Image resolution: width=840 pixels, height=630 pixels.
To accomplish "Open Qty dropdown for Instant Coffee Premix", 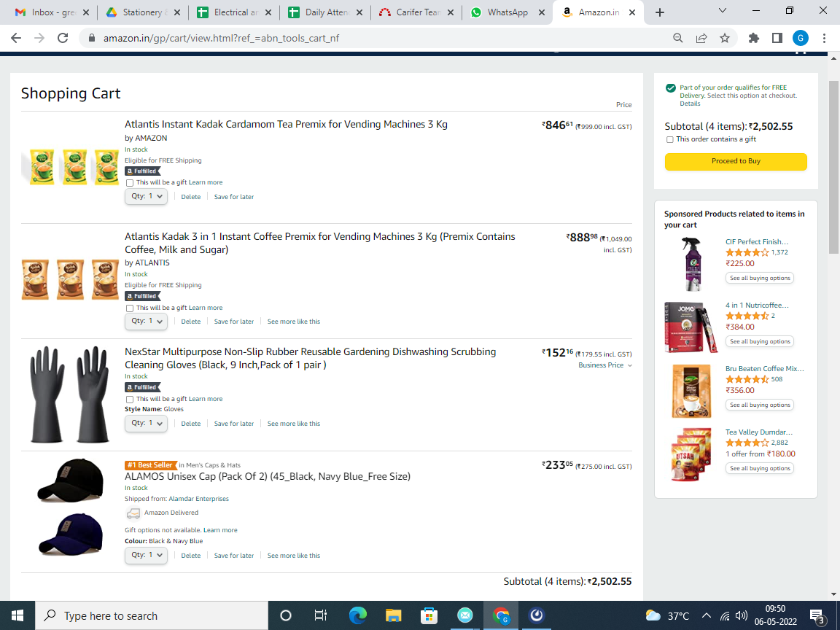I will (x=147, y=322).
